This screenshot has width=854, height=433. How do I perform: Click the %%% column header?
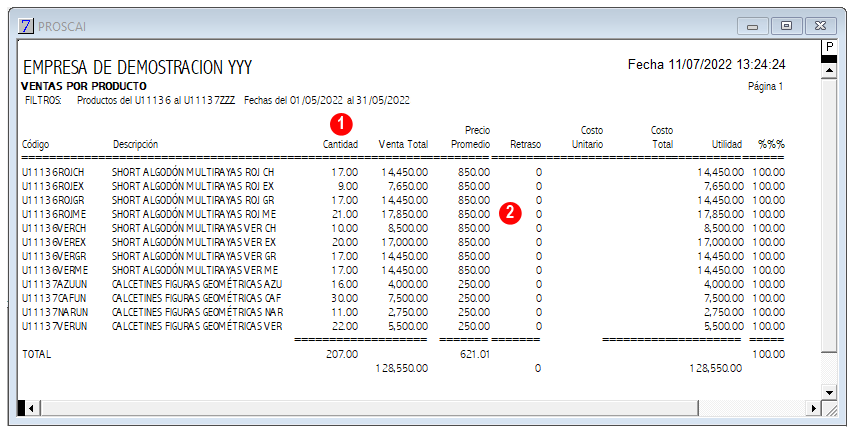(771, 144)
